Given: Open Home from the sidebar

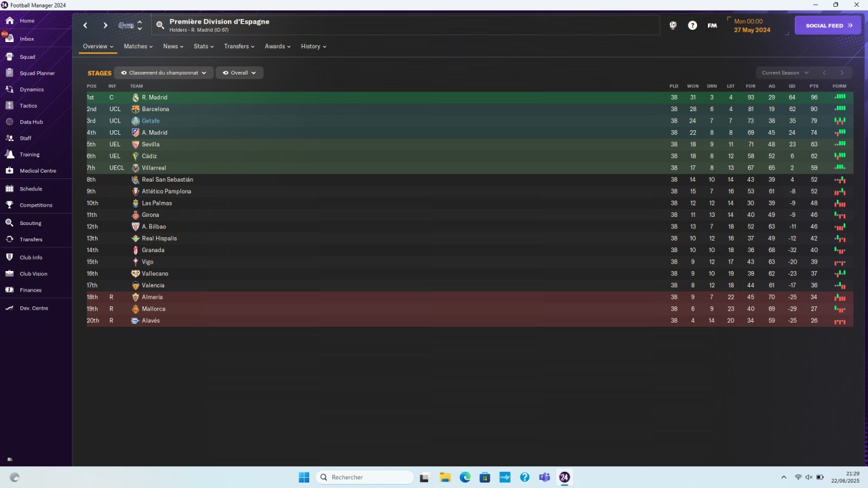Looking at the screenshot, I should [x=27, y=21].
